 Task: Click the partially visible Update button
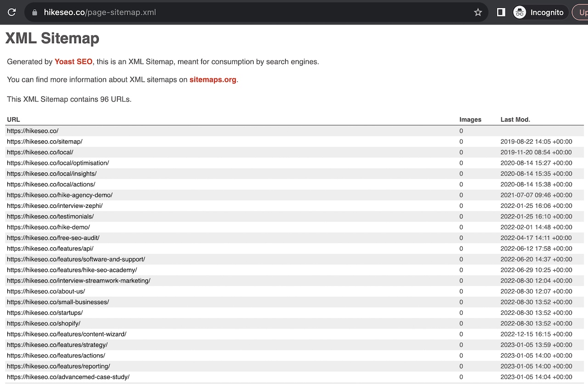tap(580, 12)
